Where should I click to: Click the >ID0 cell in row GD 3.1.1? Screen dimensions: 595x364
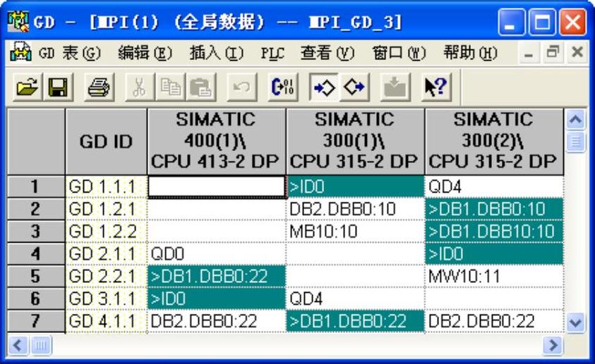click(x=216, y=298)
